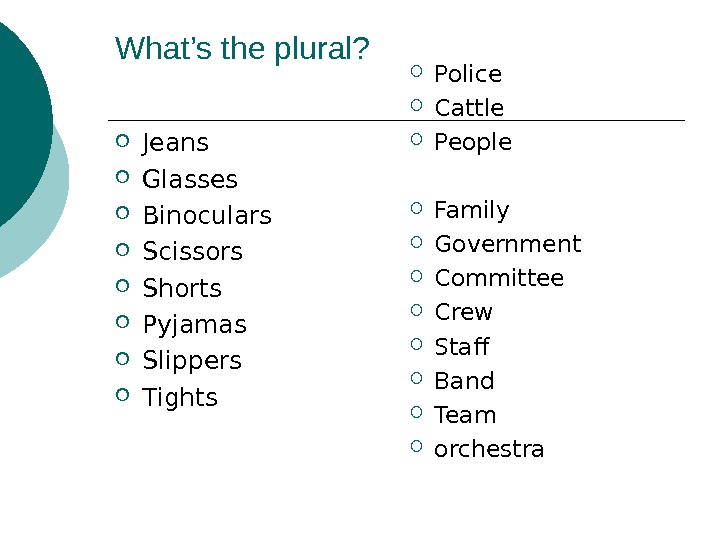
Task: Click the bullet marker next to Family
Action: (416, 207)
